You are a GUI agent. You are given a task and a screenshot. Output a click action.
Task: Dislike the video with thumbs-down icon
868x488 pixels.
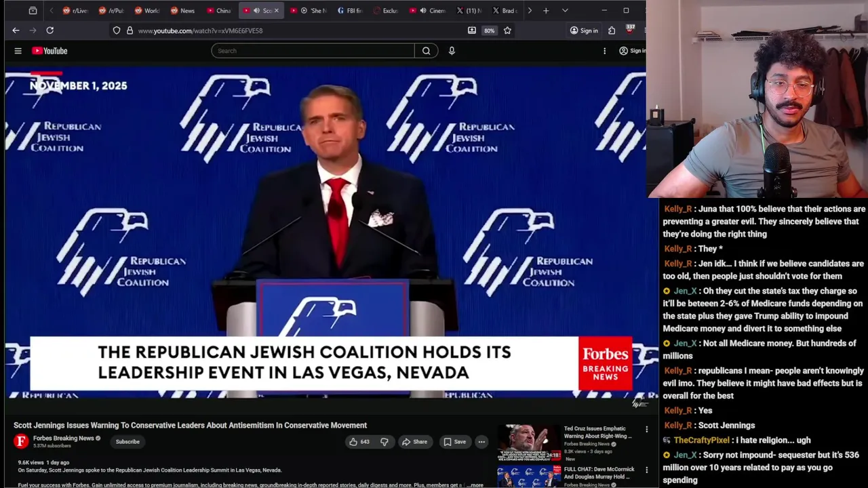coord(384,442)
